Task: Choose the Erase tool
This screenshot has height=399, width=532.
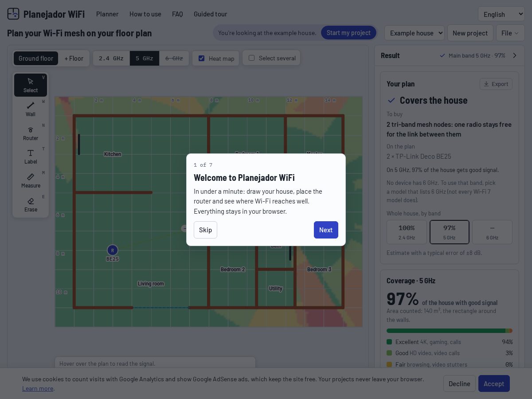Action: pyautogui.click(x=31, y=204)
